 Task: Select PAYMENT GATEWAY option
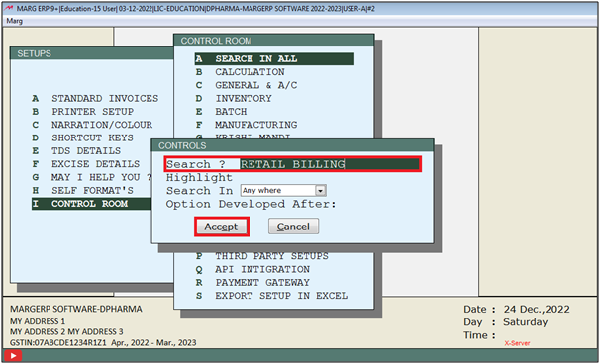point(262,283)
